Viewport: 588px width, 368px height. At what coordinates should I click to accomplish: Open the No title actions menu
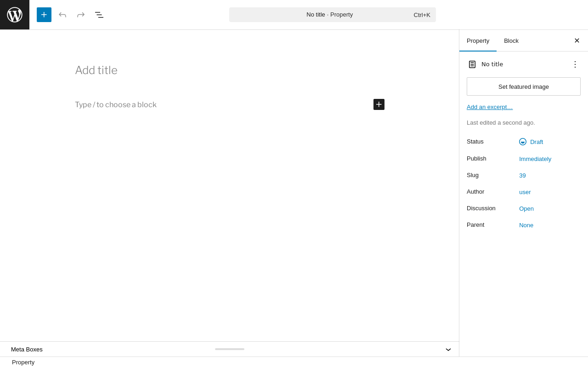click(x=575, y=64)
